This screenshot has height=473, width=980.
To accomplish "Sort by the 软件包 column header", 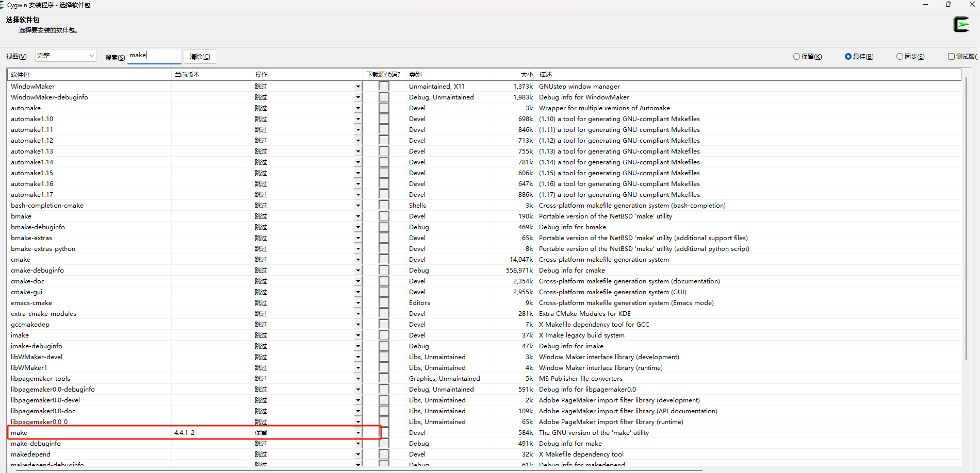I will click(x=90, y=75).
